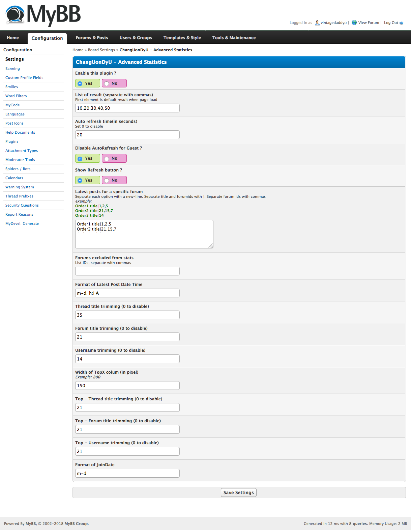Open the Users & Groups tab
The image size is (411, 532).
[x=136, y=38]
